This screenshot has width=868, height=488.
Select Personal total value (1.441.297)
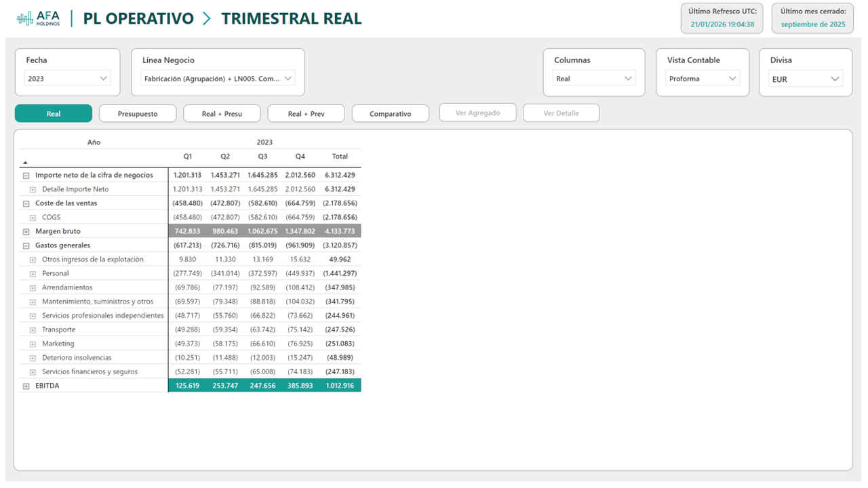[341, 273]
